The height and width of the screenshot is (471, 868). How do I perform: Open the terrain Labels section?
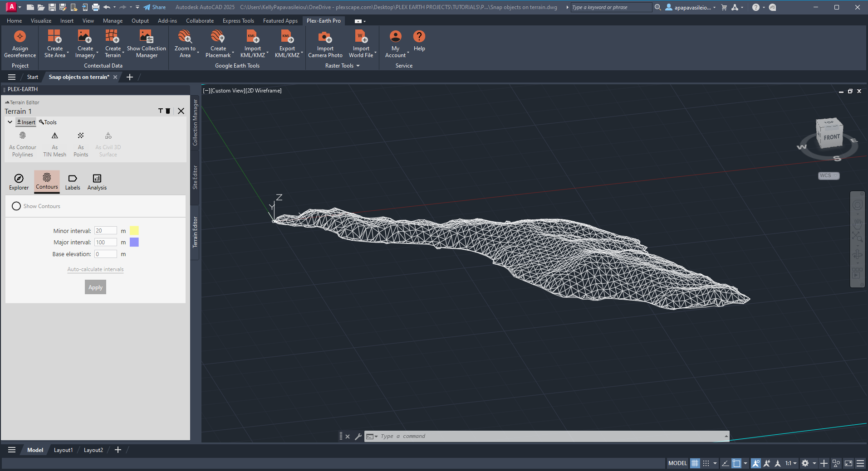73,182
